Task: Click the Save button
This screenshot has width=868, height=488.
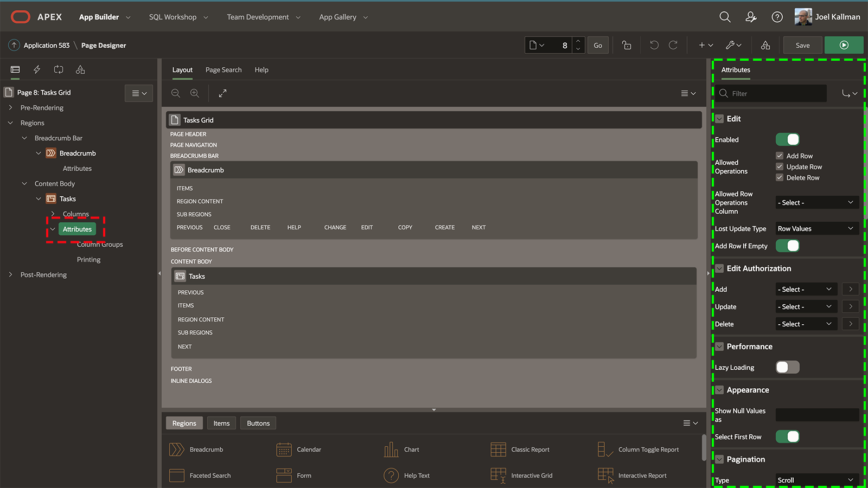Action: [x=802, y=45]
